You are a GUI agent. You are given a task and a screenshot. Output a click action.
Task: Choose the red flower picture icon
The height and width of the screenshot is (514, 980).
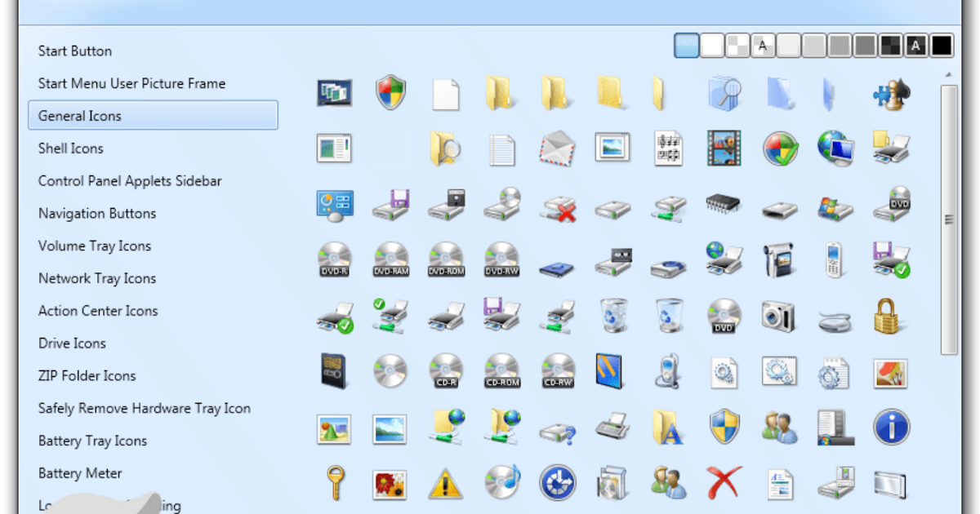390,483
